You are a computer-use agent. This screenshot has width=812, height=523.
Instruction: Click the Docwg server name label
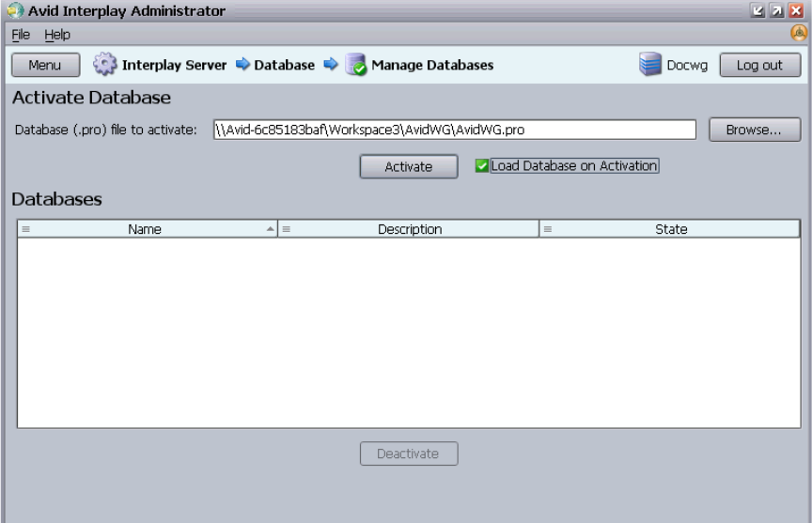(x=687, y=65)
